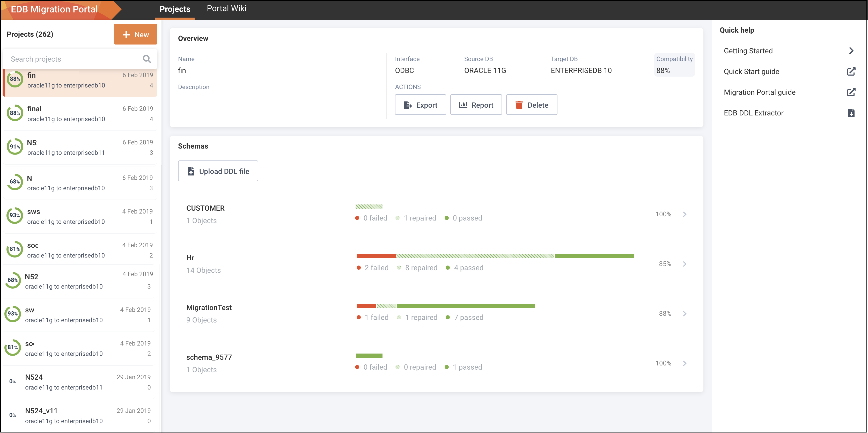Image resolution: width=868 pixels, height=433 pixels.
Task: Expand the MigrationTest schema chevron
Action: (684, 314)
